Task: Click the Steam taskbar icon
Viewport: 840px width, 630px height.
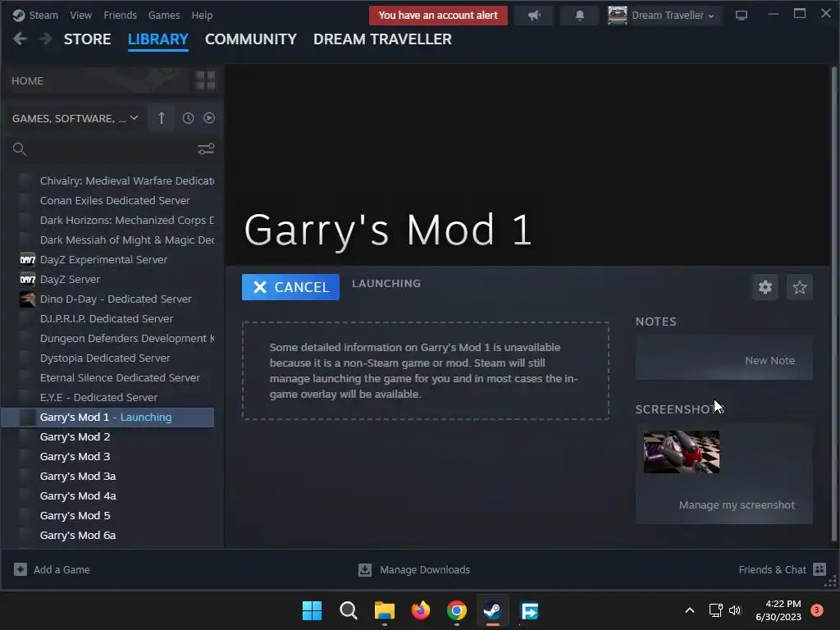Action: coord(493,610)
